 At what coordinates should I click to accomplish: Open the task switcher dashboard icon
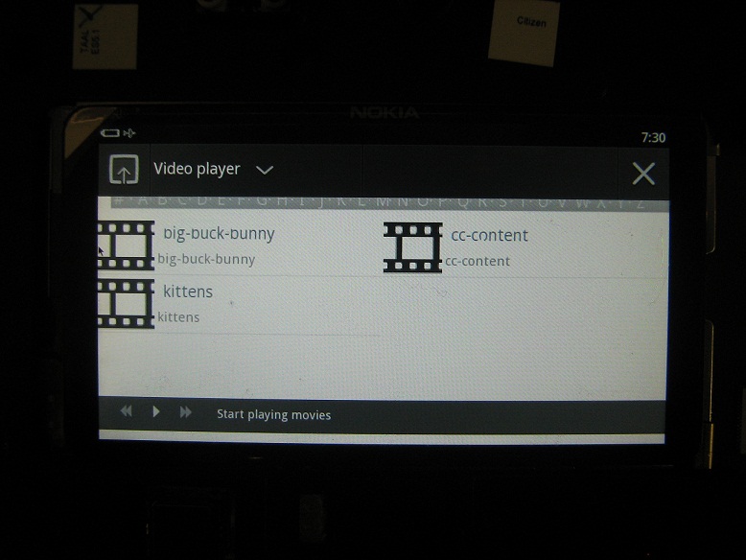coord(124,169)
